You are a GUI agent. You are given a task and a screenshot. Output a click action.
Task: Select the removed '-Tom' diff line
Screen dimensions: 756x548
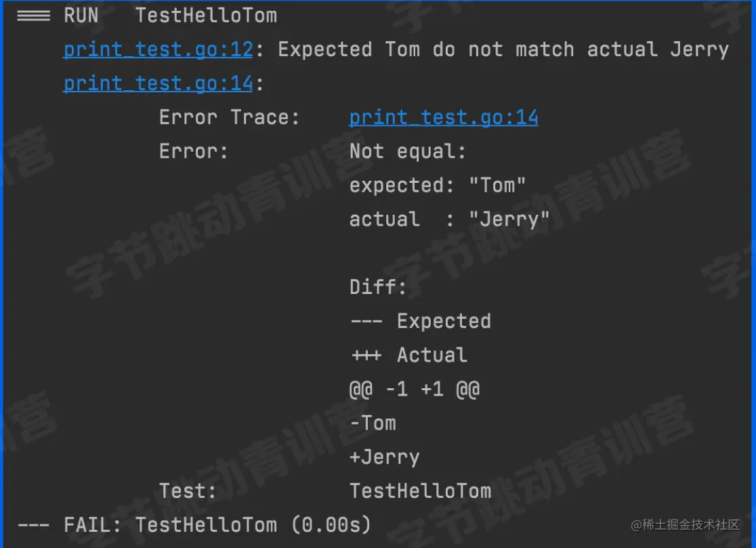pyautogui.click(x=373, y=423)
